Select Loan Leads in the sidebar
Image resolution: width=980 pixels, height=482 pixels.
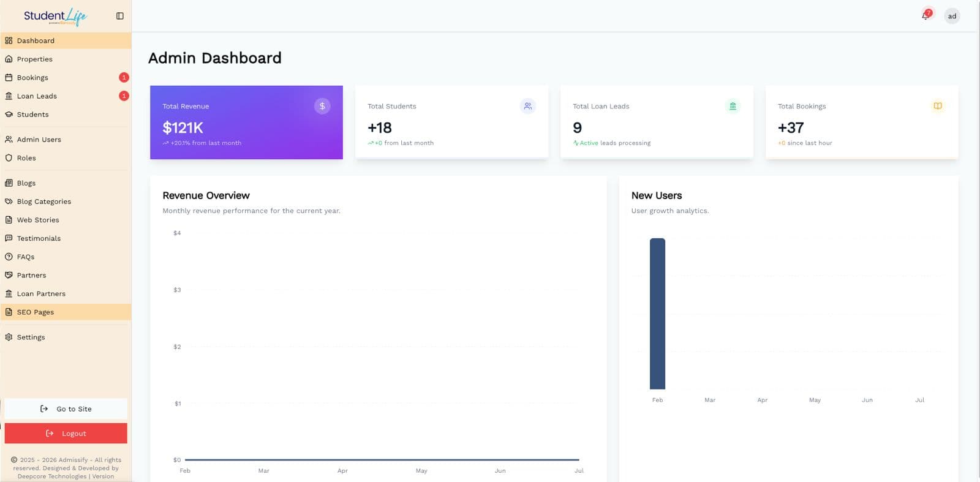[66, 96]
